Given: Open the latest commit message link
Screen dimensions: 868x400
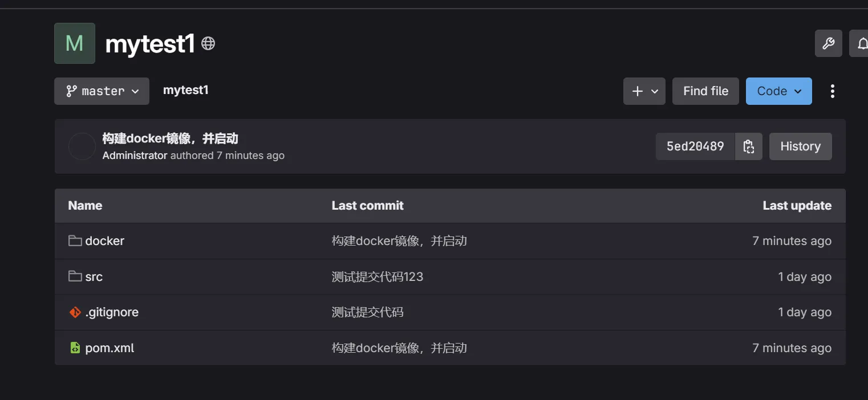Looking at the screenshot, I should pos(170,138).
